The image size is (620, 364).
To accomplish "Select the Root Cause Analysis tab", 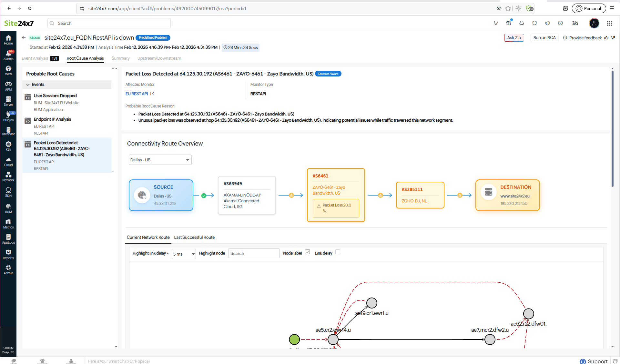I will tap(85, 58).
